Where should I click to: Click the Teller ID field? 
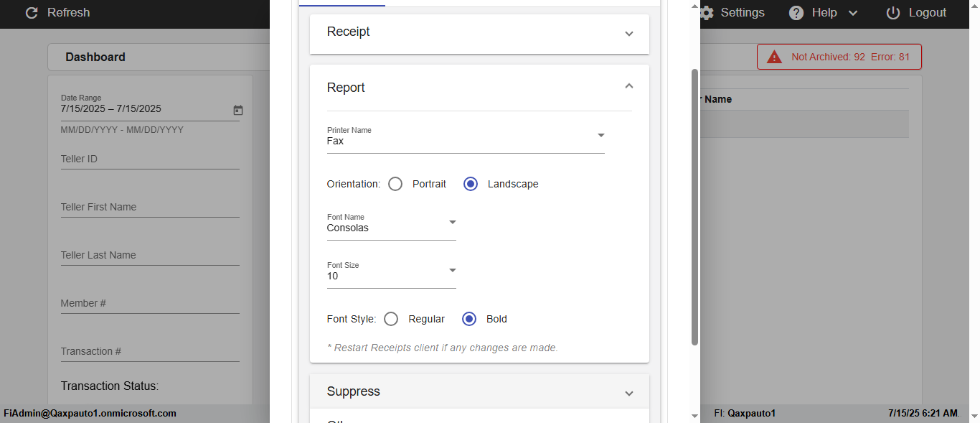click(149, 159)
